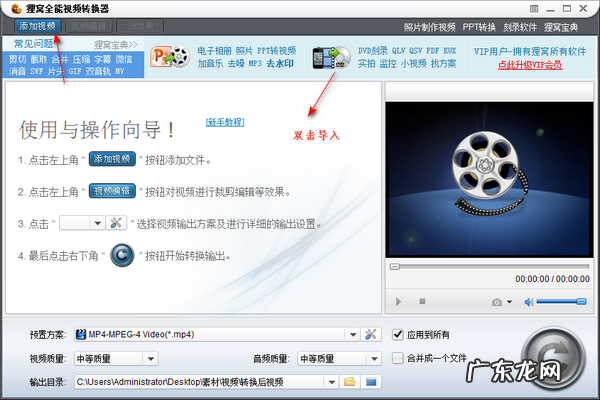Click the 视频编辑 toolbar button
The width and height of the screenshot is (600, 400).
pos(89,26)
